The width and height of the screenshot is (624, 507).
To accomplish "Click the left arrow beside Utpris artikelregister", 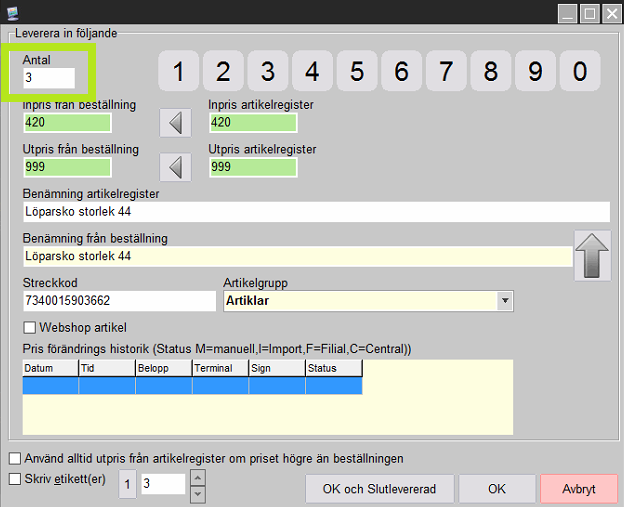I will (x=176, y=167).
